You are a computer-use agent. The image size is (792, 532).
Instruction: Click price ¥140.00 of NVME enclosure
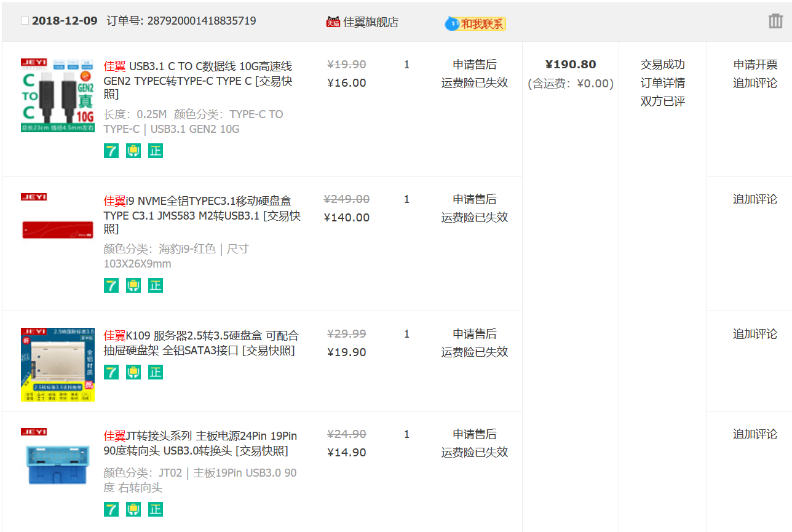pos(347,218)
